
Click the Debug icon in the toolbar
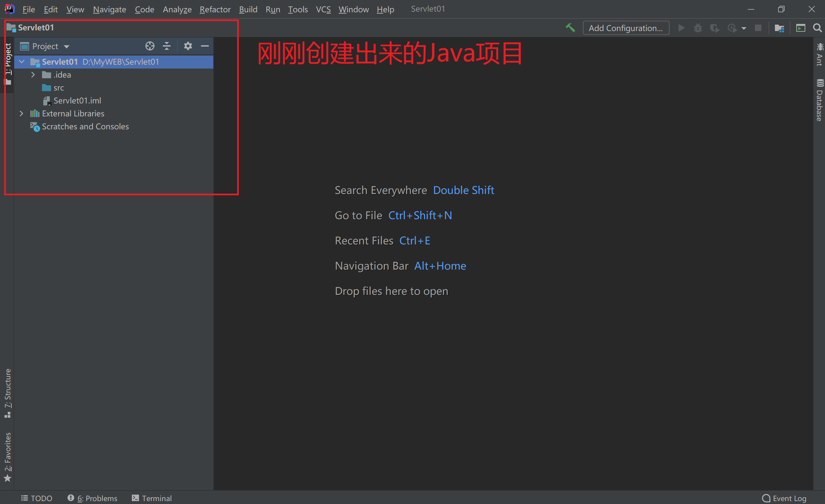pyautogui.click(x=698, y=28)
